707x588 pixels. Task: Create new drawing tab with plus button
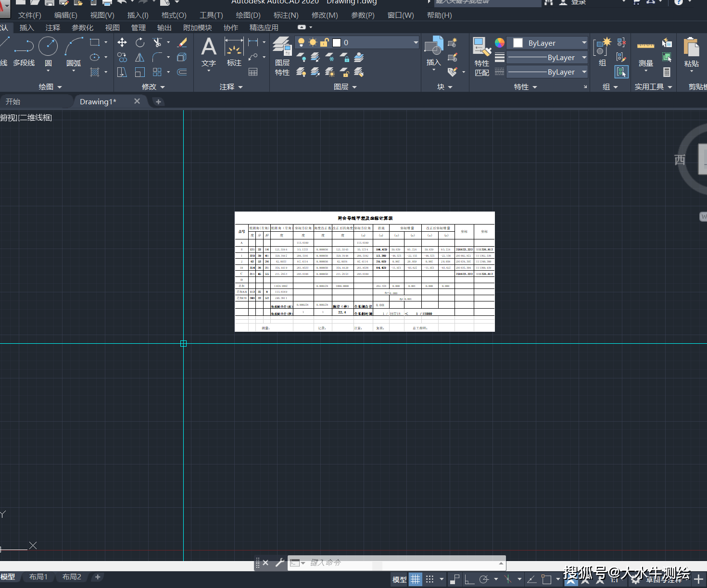click(x=158, y=101)
